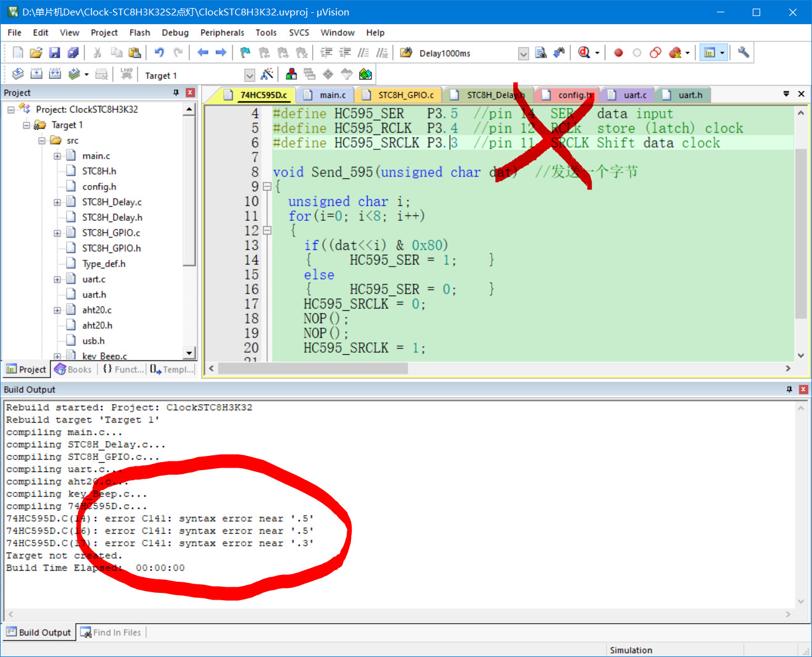Click the 'Target not created.' output line

click(x=64, y=556)
